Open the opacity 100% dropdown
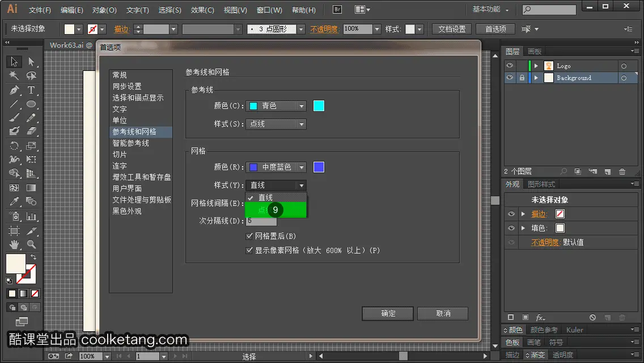The image size is (644, 363). tap(376, 29)
